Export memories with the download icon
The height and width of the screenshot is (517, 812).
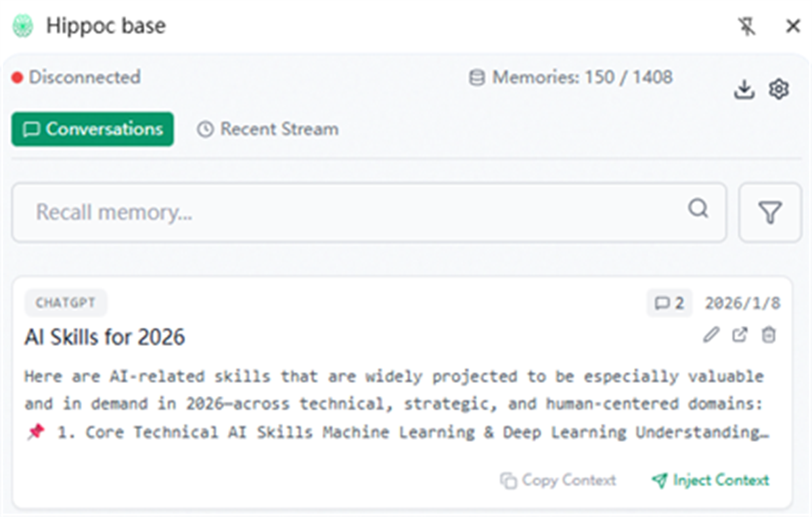744,89
